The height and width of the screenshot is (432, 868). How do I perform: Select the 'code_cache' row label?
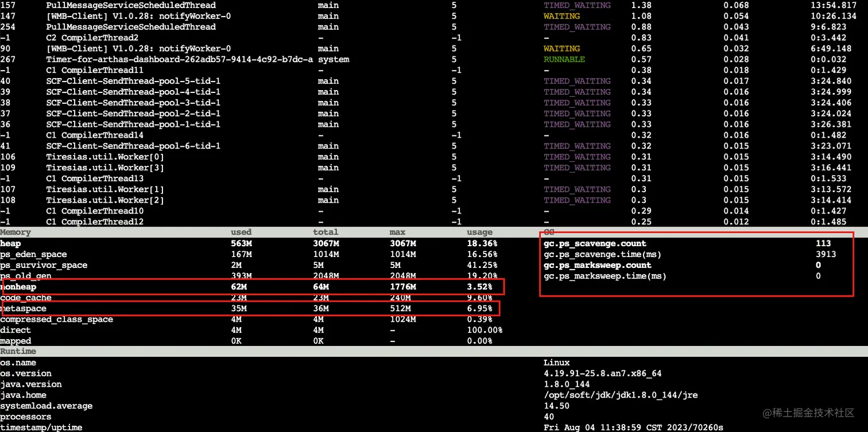pos(26,298)
